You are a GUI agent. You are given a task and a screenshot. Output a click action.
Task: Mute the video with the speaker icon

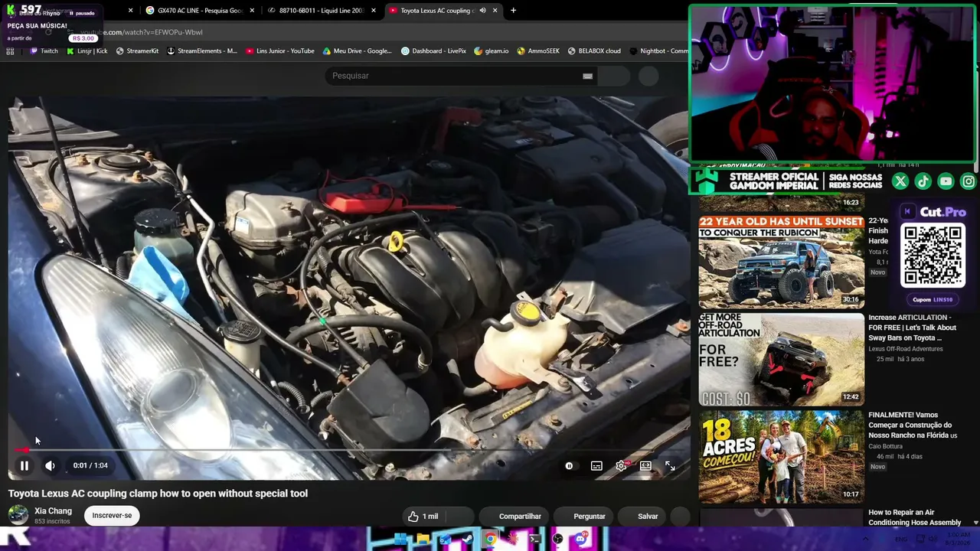coord(50,465)
